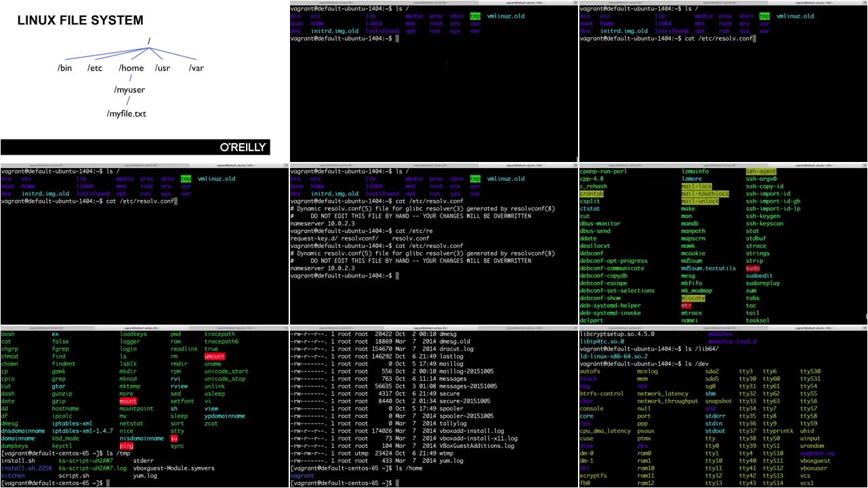
Task: Click the 'cat /etc/re' partial command
Action: pyautogui.click(x=414, y=231)
